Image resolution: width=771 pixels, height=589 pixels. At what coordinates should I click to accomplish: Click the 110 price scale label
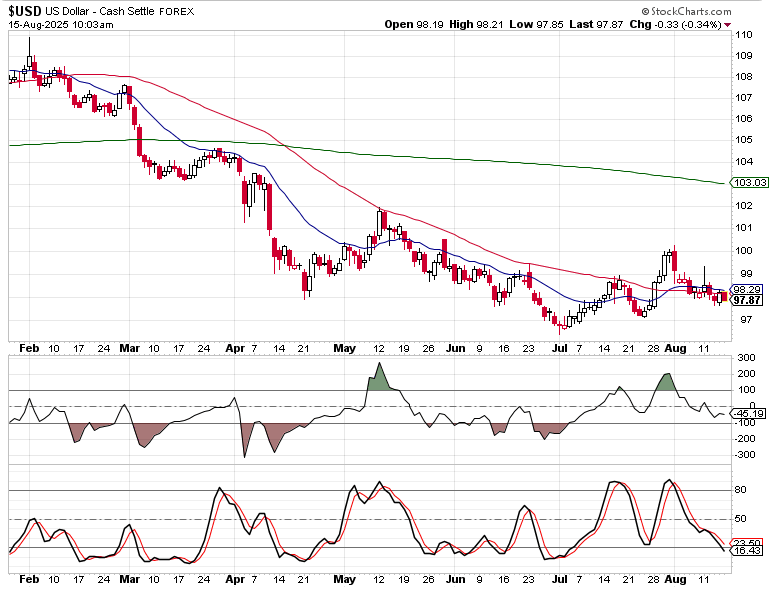pyautogui.click(x=744, y=34)
